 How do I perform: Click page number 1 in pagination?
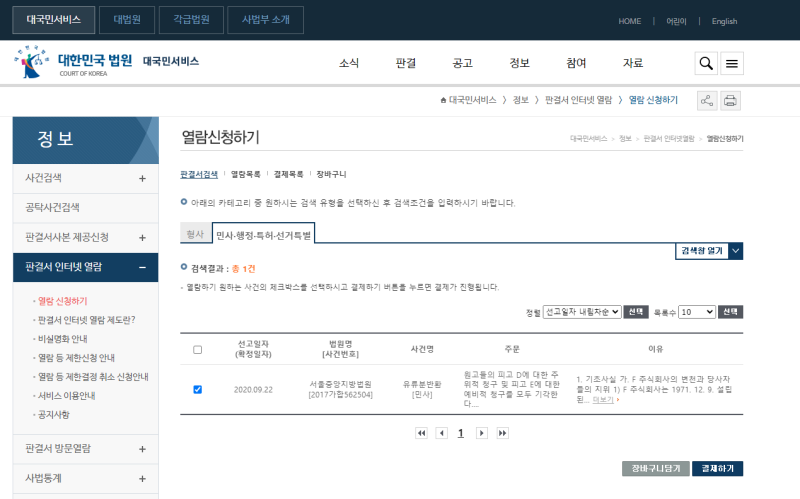point(461,433)
